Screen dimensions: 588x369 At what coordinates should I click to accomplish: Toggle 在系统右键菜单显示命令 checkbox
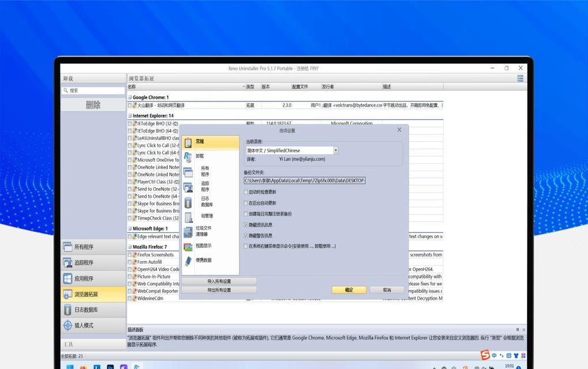point(246,246)
